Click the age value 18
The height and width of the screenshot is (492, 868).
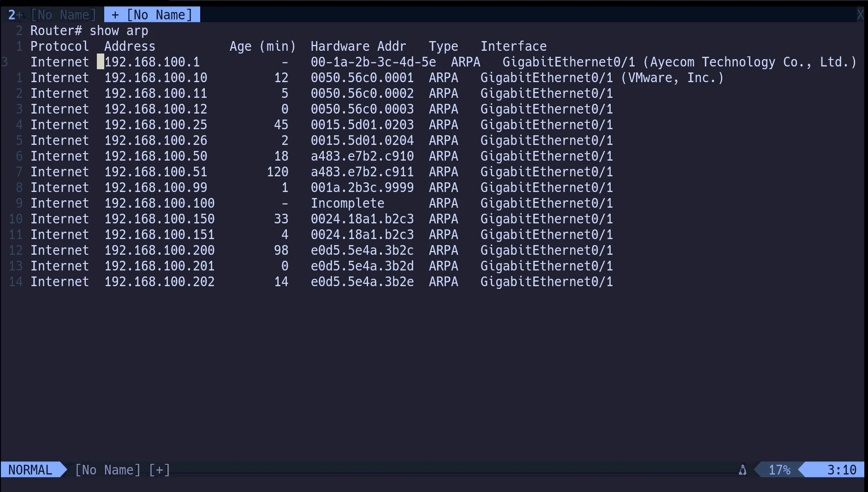pyautogui.click(x=281, y=156)
